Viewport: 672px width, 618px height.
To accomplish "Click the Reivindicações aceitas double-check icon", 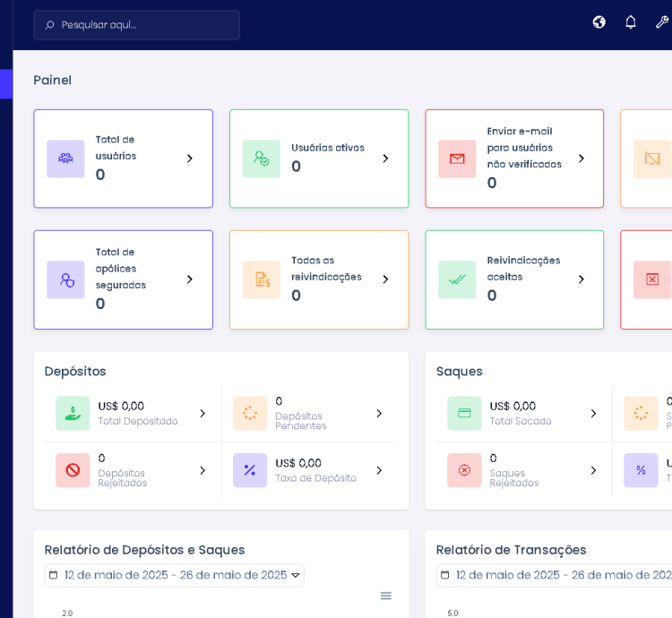I will 457,279.
